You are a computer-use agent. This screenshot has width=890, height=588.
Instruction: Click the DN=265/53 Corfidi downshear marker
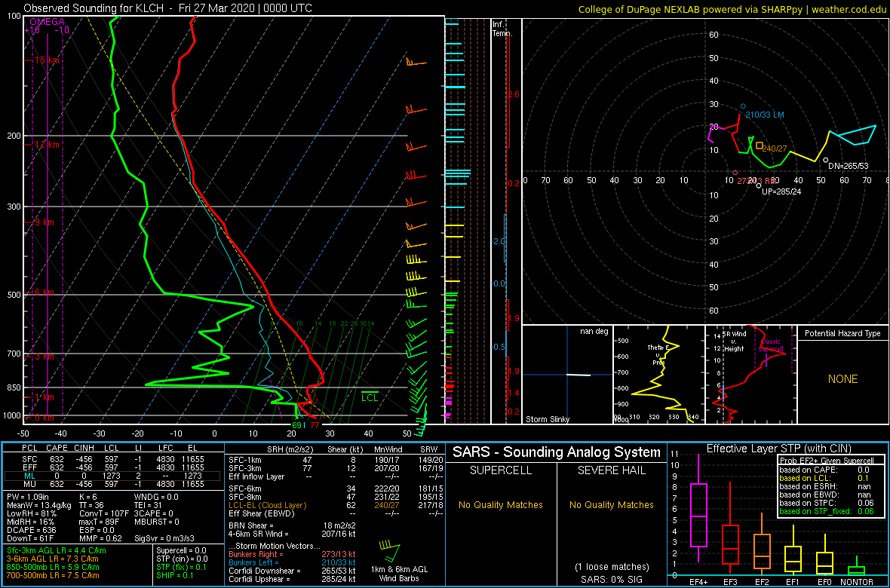tap(826, 161)
